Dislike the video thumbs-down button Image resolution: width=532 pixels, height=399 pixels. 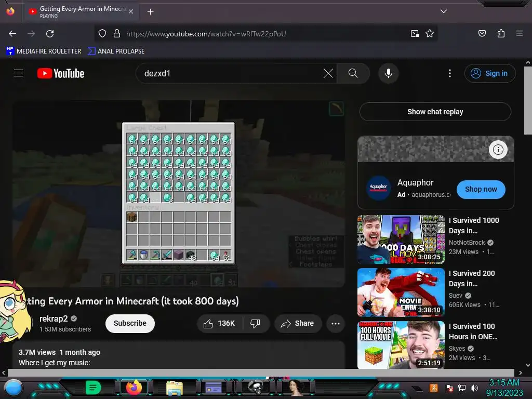coord(256,323)
